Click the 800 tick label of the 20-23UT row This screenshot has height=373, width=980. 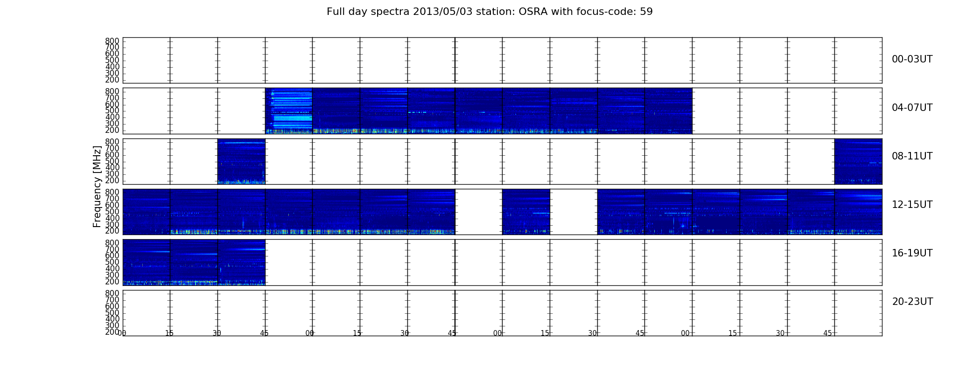[x=112, y=293]
